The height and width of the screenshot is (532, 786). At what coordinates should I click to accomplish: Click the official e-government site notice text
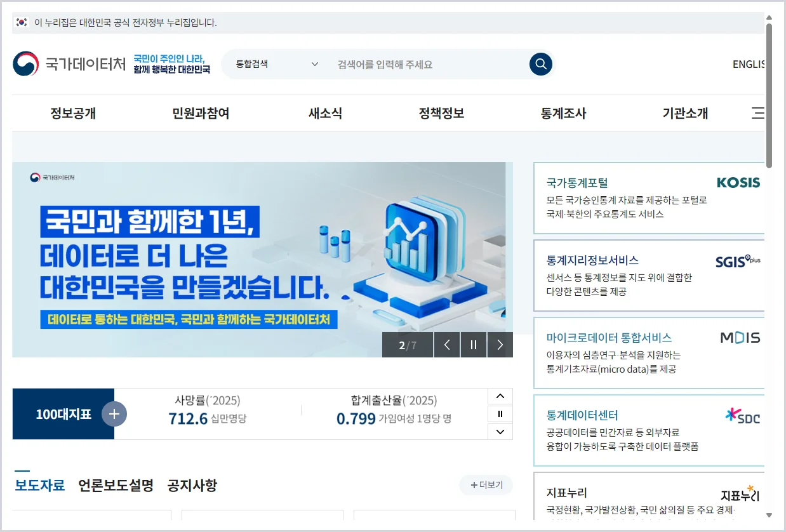click(125, 23)
